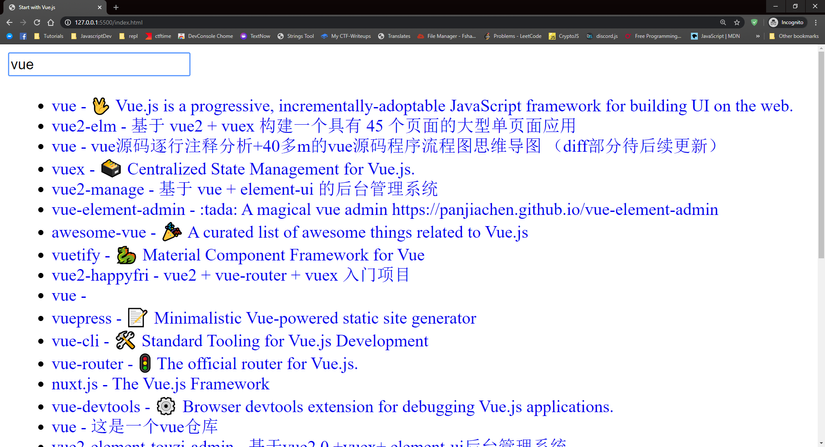Open the discord.js bookmark

click(x=602, y=36)
